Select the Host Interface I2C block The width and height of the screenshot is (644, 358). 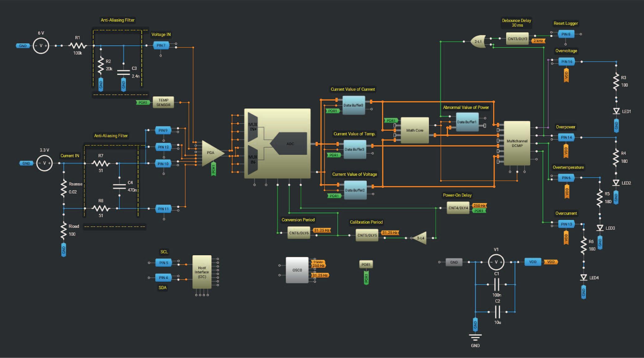(202, 272)
